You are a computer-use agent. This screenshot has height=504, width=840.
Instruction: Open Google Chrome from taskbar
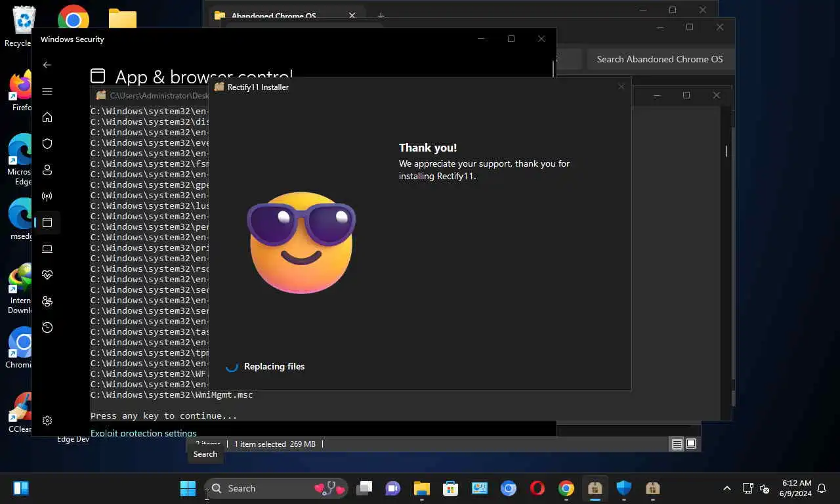566,488
